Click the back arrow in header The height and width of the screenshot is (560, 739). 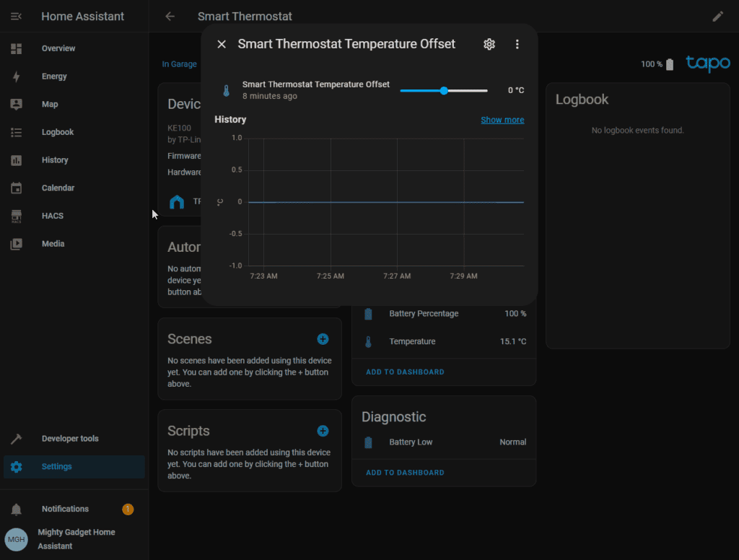click(170, 16)
